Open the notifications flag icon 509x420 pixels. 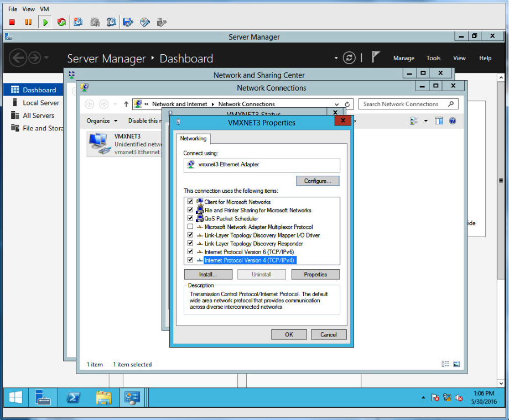coord(376,57)
